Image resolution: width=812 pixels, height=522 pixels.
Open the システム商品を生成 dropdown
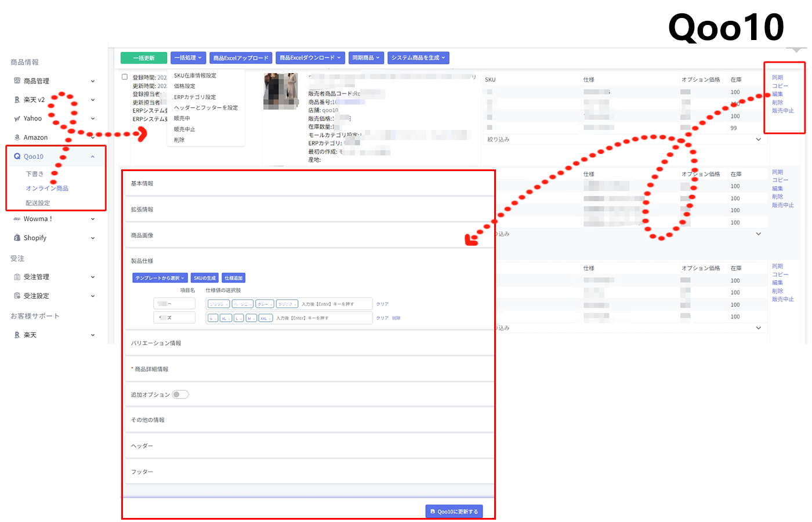[x=418, y=58]
